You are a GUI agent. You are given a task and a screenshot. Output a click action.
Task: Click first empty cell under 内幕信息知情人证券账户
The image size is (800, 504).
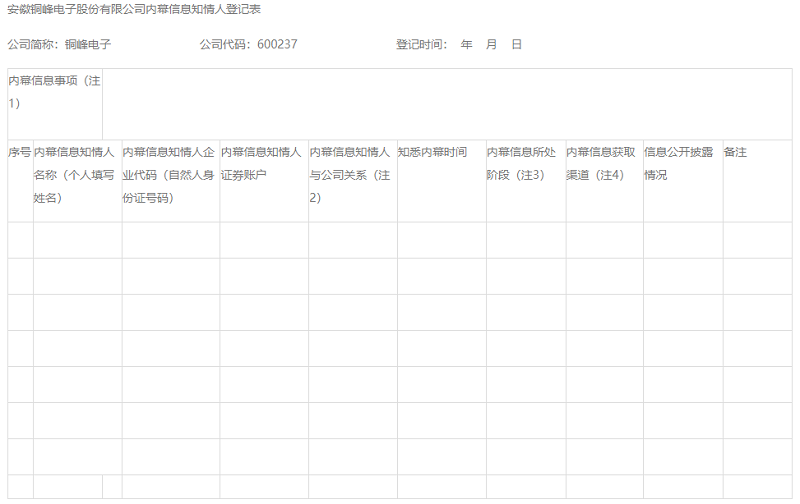point(264,240)
